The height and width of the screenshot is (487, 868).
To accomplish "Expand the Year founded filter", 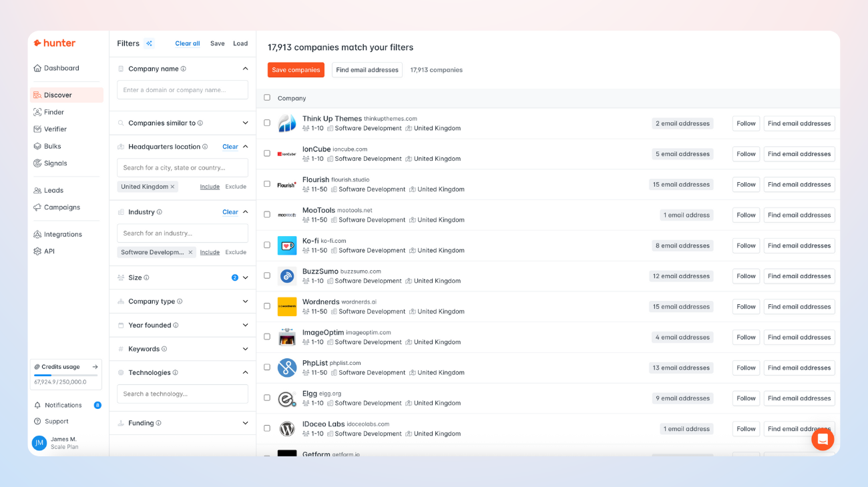I will (x=245, y=326).
